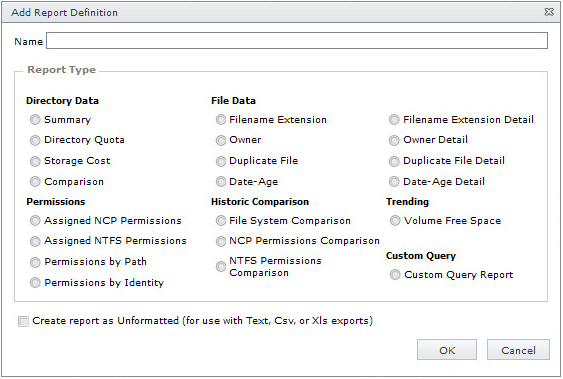The height and width of the screenshot is (379, 563).
Task: Enable Create report as Unformatted checkbox
Action: pos(23,321)
